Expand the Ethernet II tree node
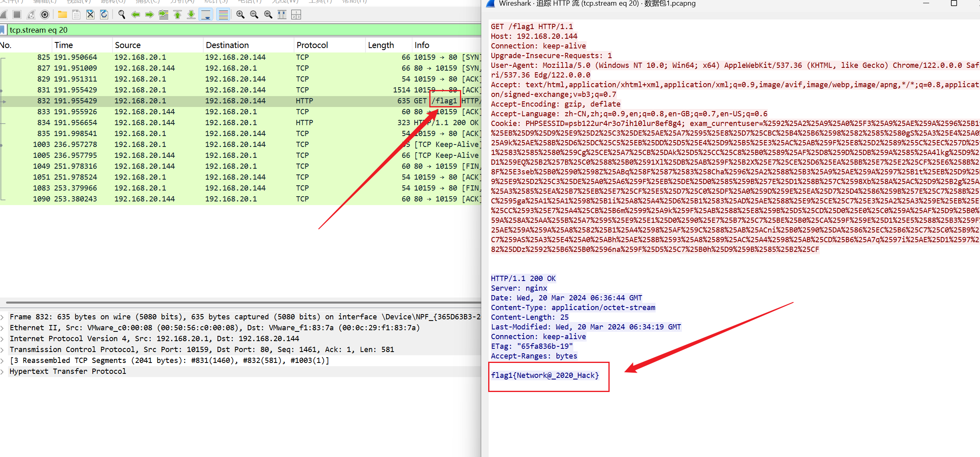 pyautogui.click(x=3, y=328)
